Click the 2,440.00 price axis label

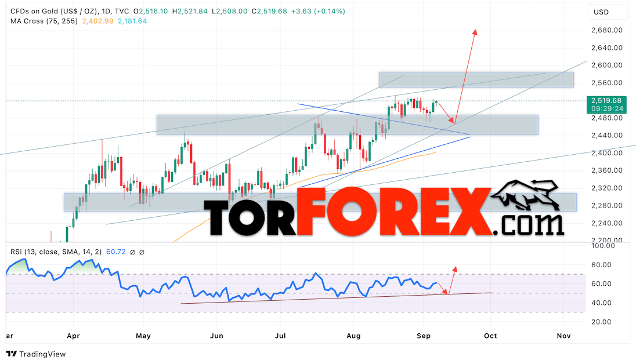pos(607,136)
